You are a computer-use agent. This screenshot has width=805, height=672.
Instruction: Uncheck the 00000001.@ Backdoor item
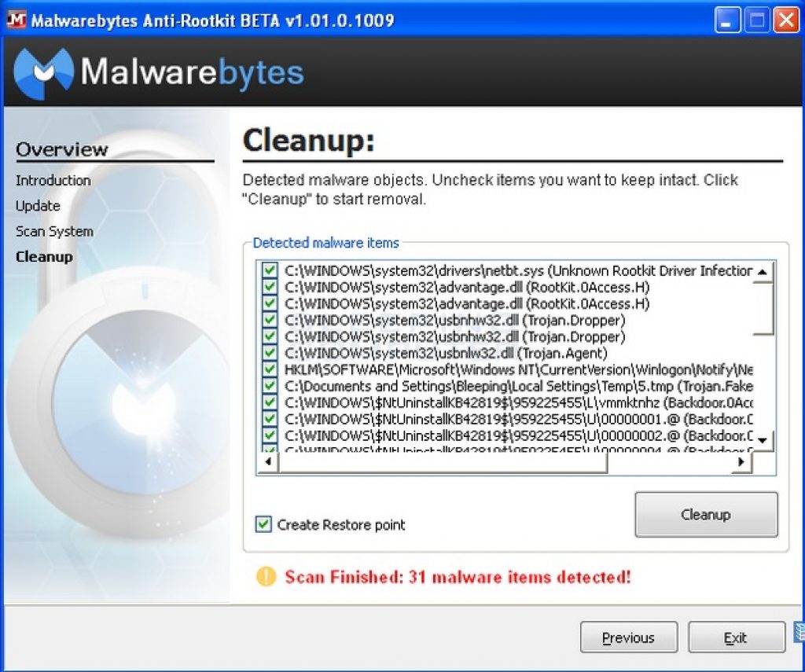[270, 418]
